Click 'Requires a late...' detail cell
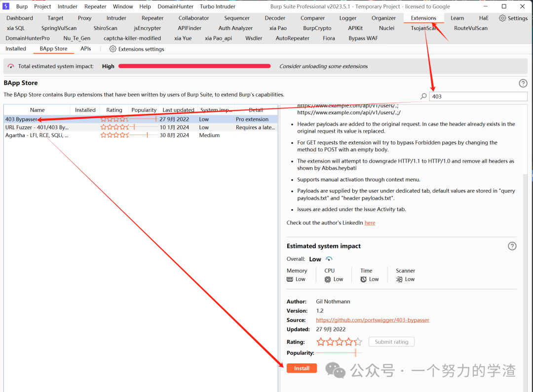This screenshot has height=392, width=533. pyautogui.click(x=256, y=127)
